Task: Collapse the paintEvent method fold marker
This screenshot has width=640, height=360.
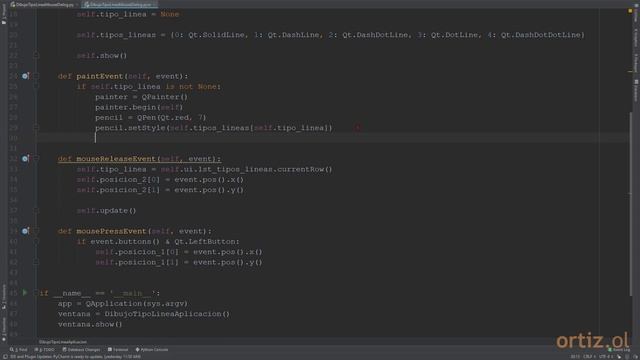Action: (x=36, y=76)
